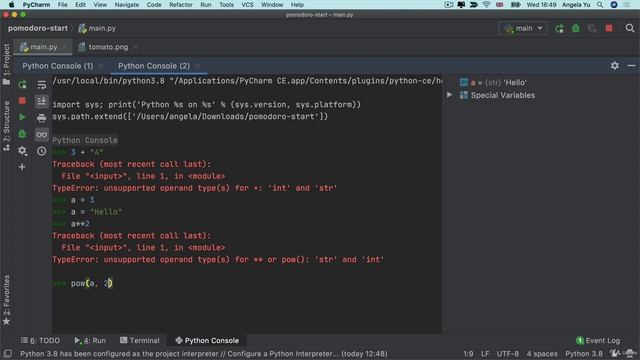Screen dimensions: 640x360
Task: Open Search Everywhere magnifier icon
Action: click(630, 28)
